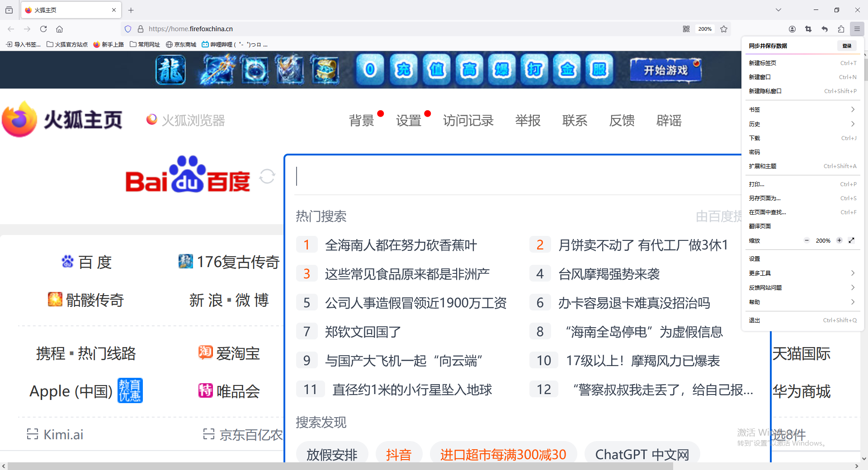Go forward to the next page

click(x=27, y=29)
